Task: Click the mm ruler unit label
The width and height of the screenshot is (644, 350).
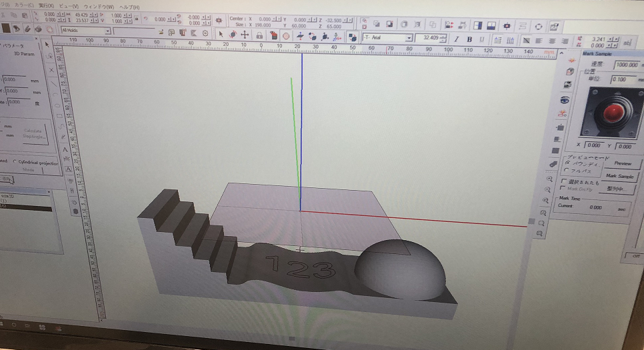Action: point(549,52)
